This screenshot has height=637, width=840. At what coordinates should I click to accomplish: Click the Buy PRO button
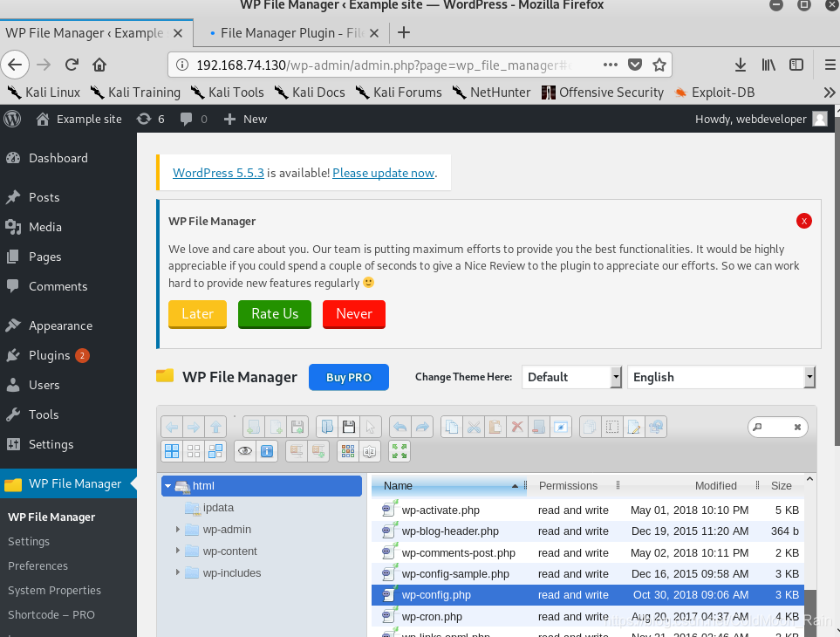coord(349,377)
